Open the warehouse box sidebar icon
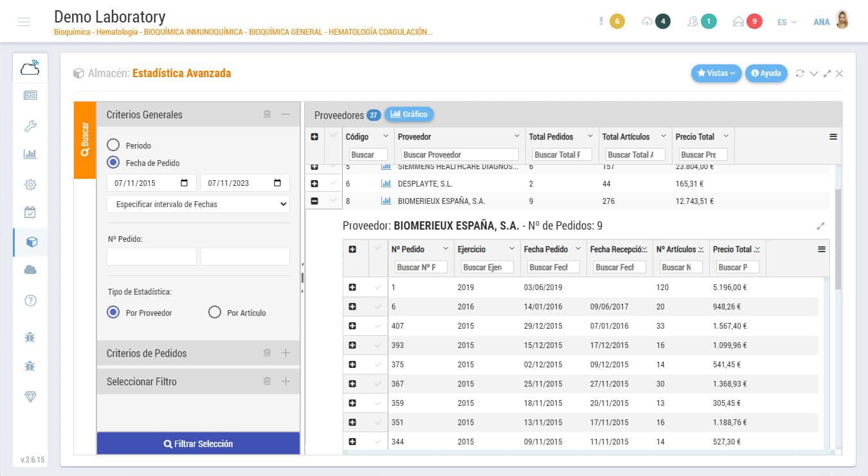Screen dimensions: 868x476 coord(32,242)
